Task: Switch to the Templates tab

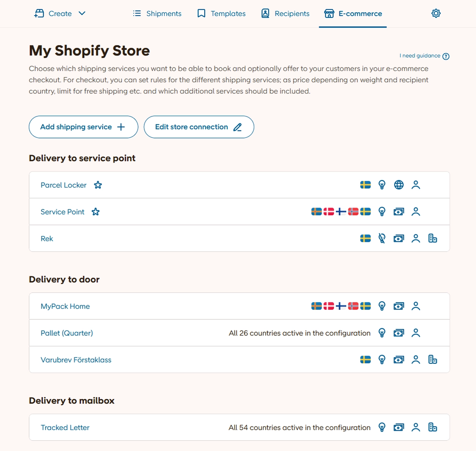Action: pyautogui.click(x=221, y=14)
